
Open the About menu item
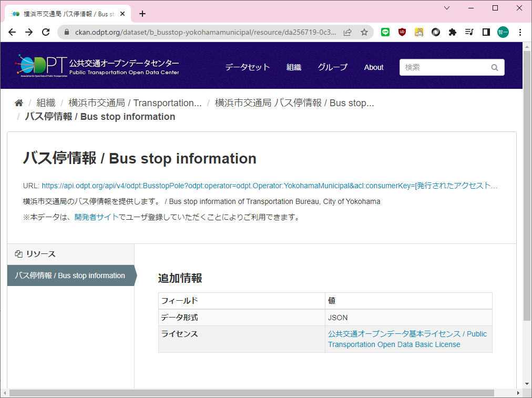pos(374,67)
